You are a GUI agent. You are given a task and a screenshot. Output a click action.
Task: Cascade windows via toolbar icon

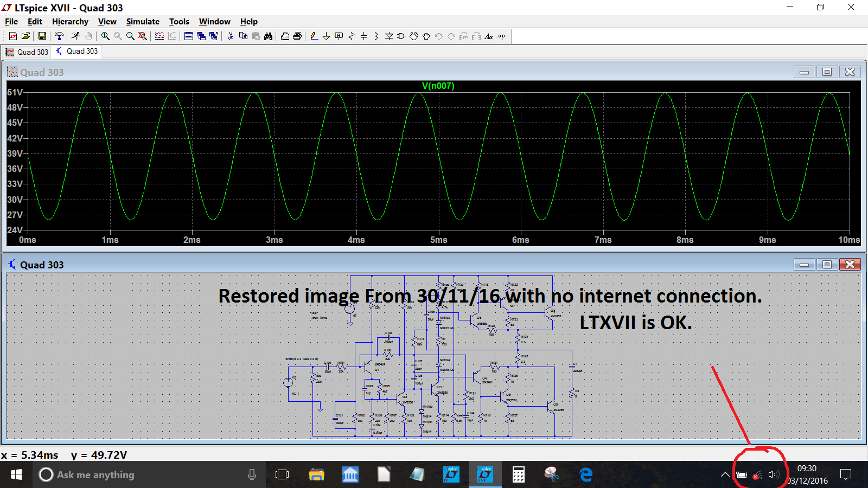coord(201,36)
